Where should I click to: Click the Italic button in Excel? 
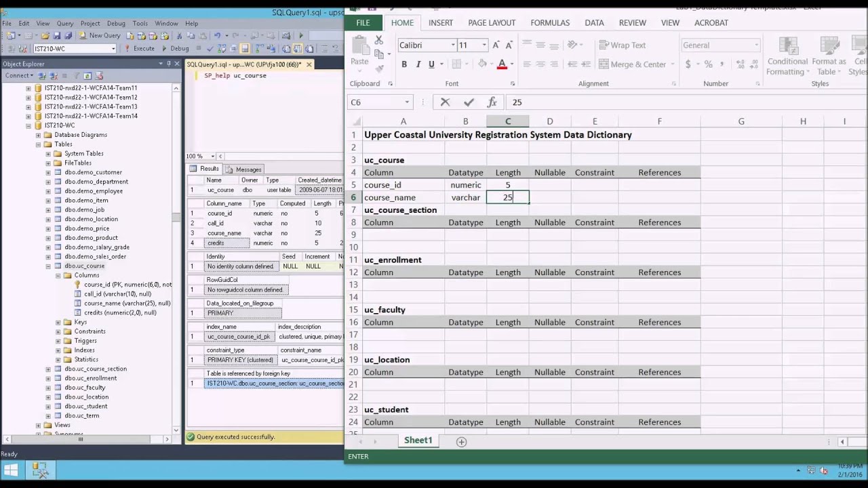click(x=418, y=64)
